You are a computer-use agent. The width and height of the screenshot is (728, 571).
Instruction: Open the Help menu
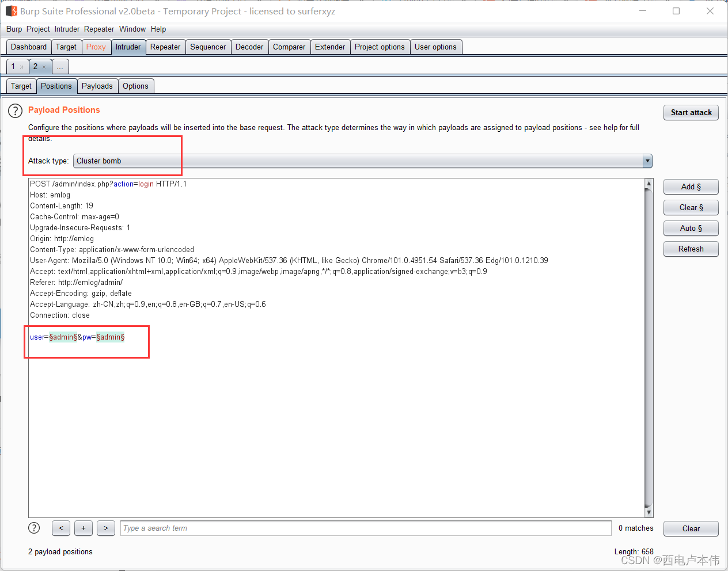tap(158, 29)
